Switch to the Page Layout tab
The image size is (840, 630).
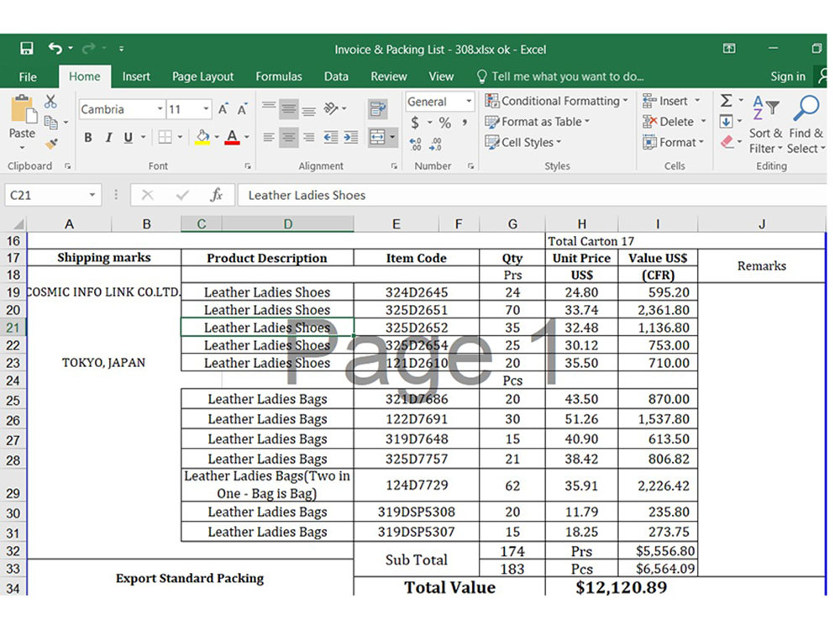(202, 76)
